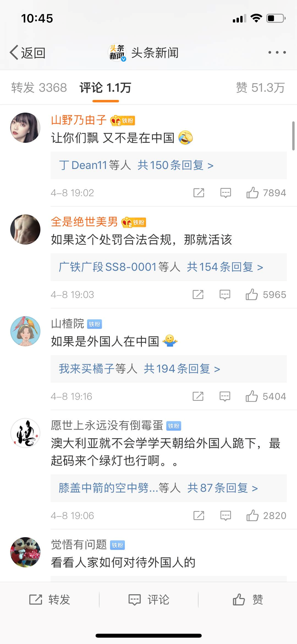
Task: Like the comment with 2820 likes
Action: tap(266, 515)
